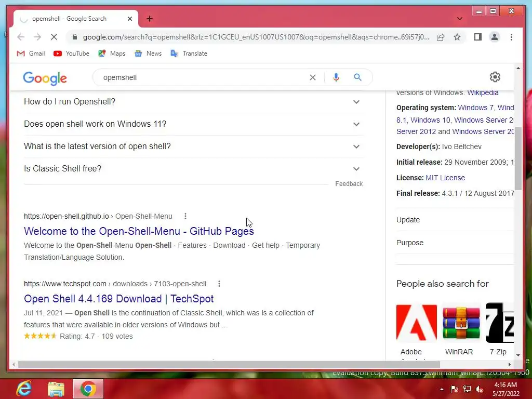Click the Action Center flag tray icon
The image size is (532, 399).
454,389
